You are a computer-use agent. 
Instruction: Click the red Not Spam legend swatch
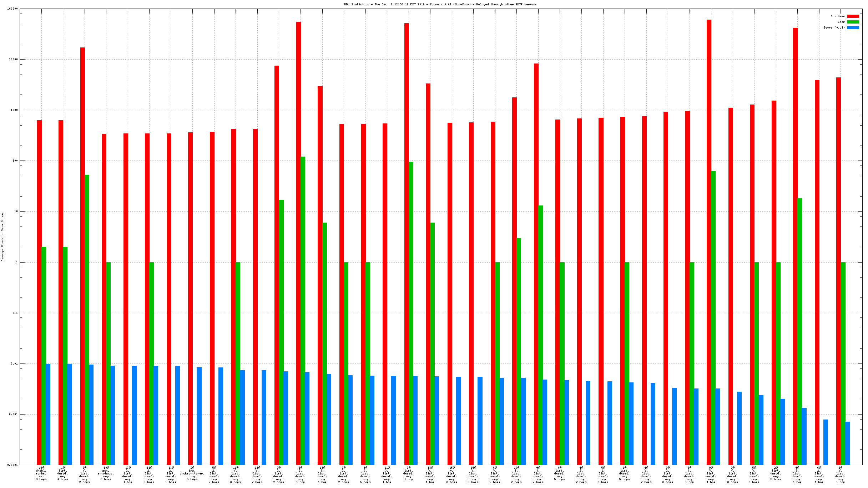853,16
